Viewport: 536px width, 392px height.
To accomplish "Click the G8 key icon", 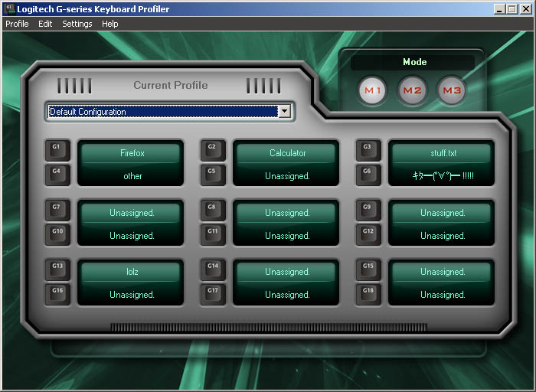I will tap(213, 211).
